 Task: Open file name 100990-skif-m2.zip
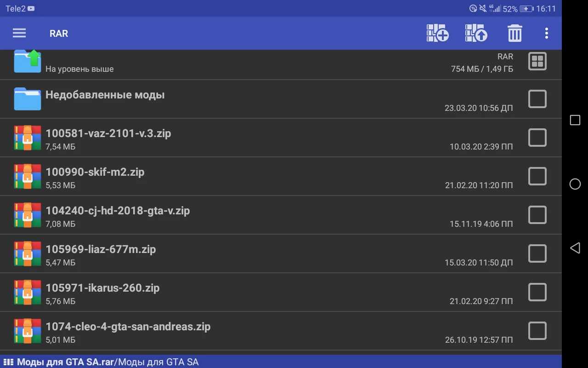(x=95, y=172)
